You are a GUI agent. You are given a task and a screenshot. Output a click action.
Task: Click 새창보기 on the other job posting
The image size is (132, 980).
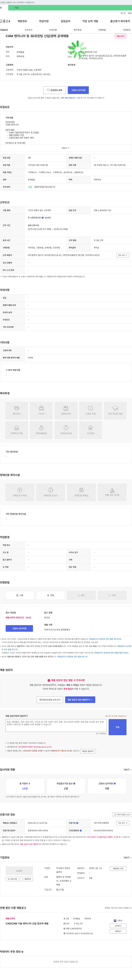pos(118,931)
